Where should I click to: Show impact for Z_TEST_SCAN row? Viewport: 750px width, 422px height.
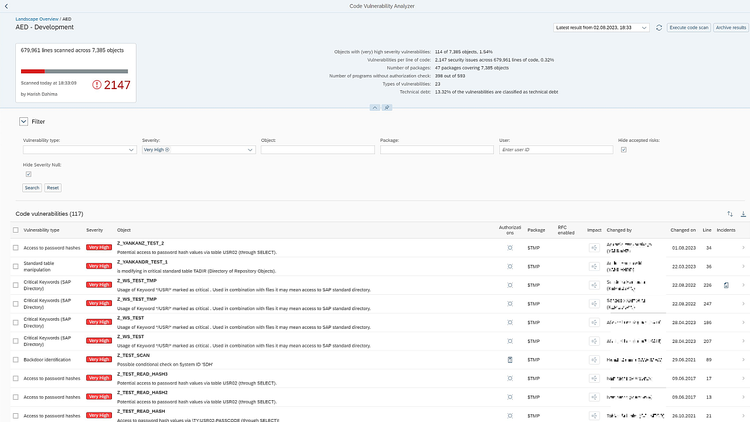click(594, 360)
